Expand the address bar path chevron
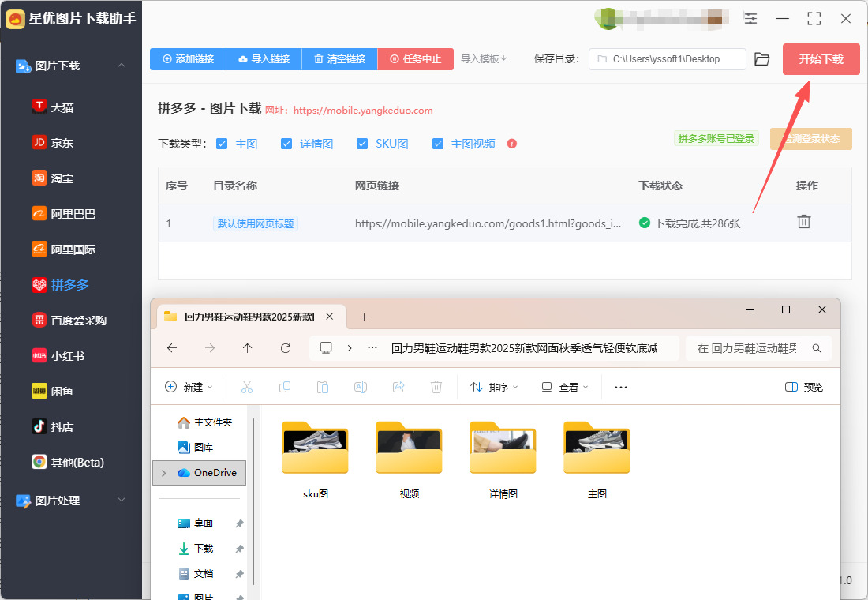 point(350,348)
